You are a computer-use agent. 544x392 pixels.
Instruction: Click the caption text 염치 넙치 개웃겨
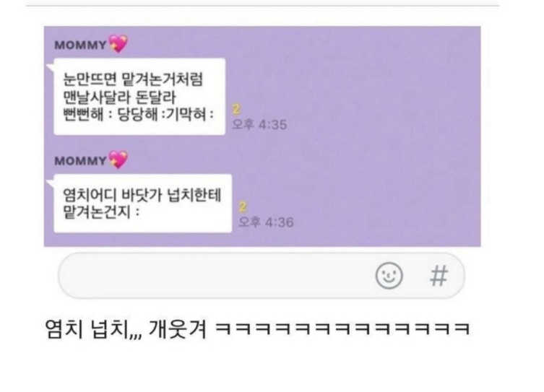click(126, 328)
